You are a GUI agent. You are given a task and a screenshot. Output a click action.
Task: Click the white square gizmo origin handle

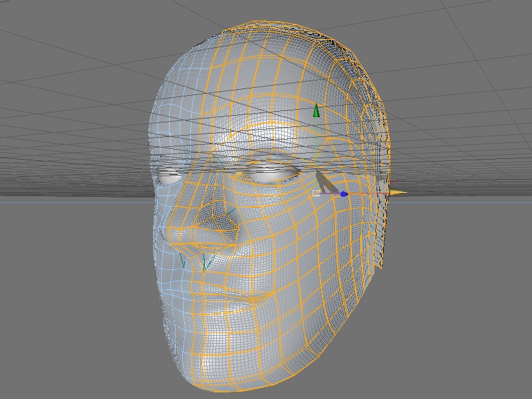tap(315, 194)
